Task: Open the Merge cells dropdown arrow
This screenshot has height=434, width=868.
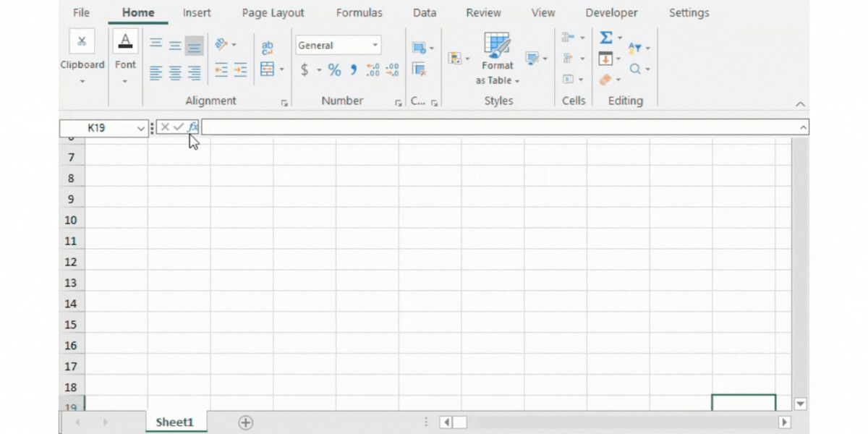Action: 281,70
